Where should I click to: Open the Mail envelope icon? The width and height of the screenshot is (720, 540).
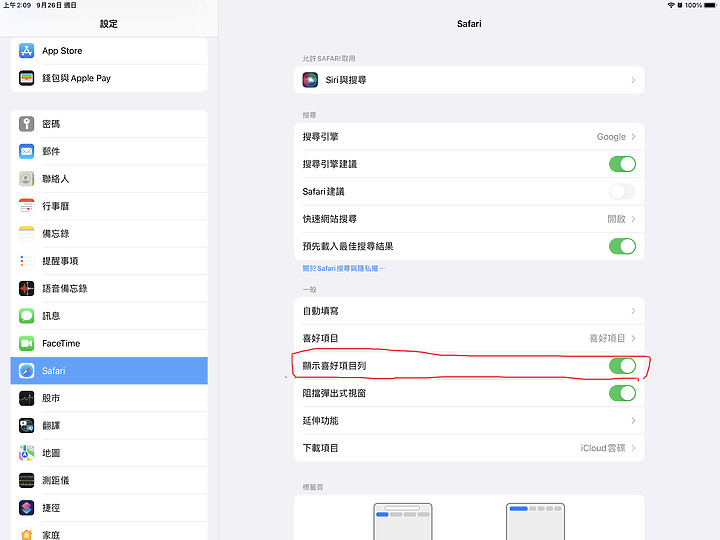[26, 151]
